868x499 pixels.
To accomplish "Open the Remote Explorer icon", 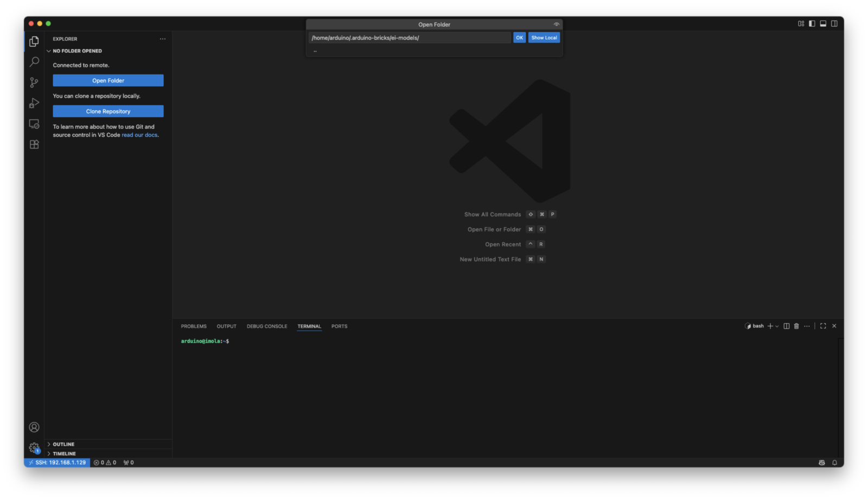I will 34,124.
